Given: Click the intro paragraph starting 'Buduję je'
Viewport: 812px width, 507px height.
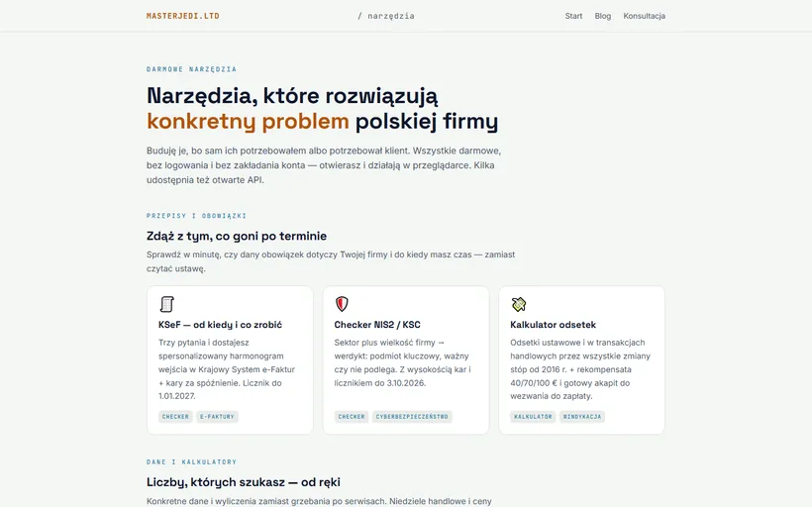Looking at the screenshot, I should (324, 165).
